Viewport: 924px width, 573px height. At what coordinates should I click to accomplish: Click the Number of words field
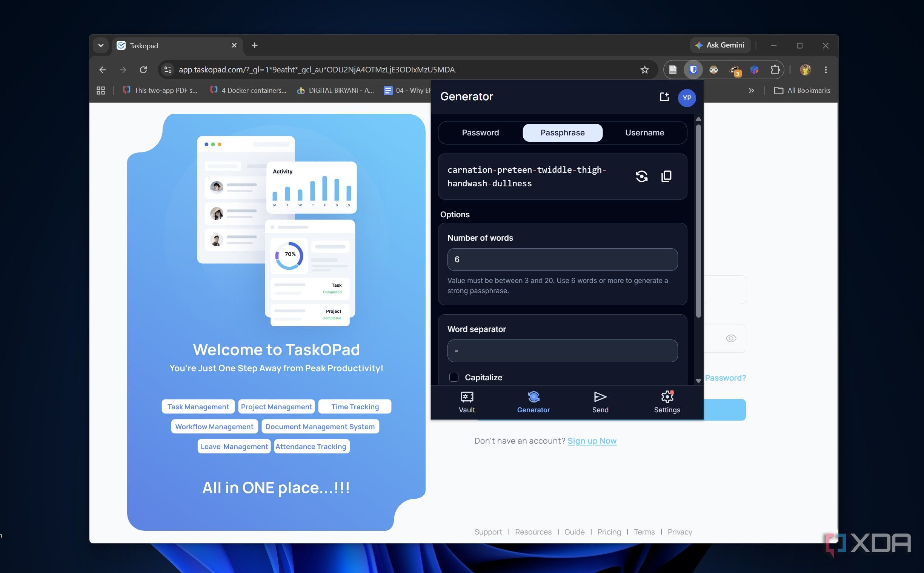pyautogui.click(x=562, y=260)
